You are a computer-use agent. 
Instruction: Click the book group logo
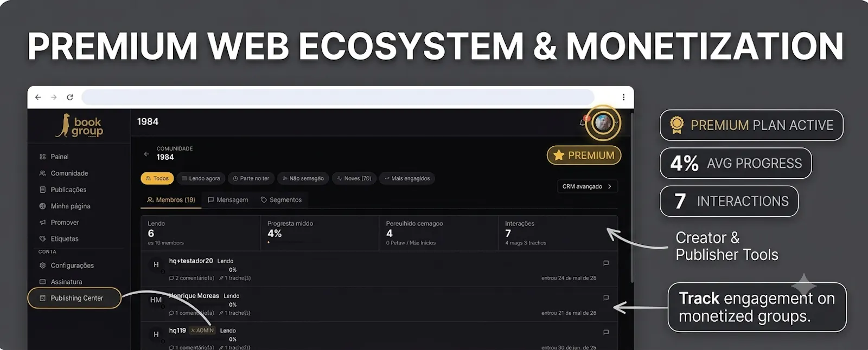coord(79,126)
